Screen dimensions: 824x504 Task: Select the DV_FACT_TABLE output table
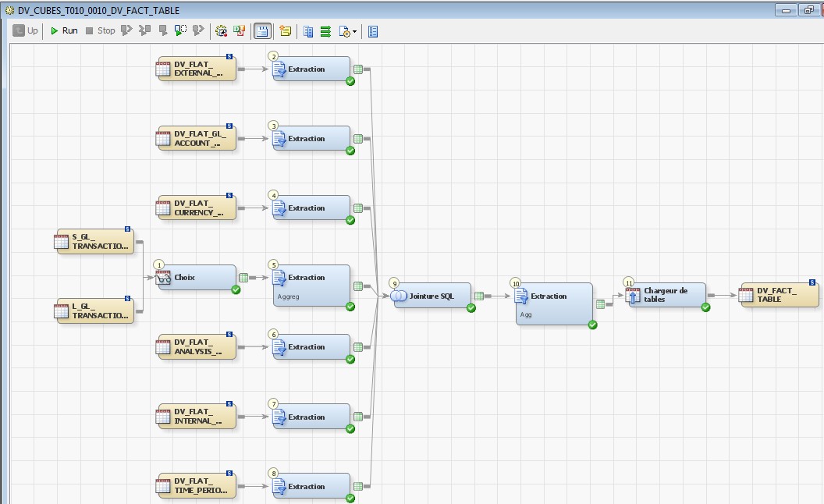779,295
